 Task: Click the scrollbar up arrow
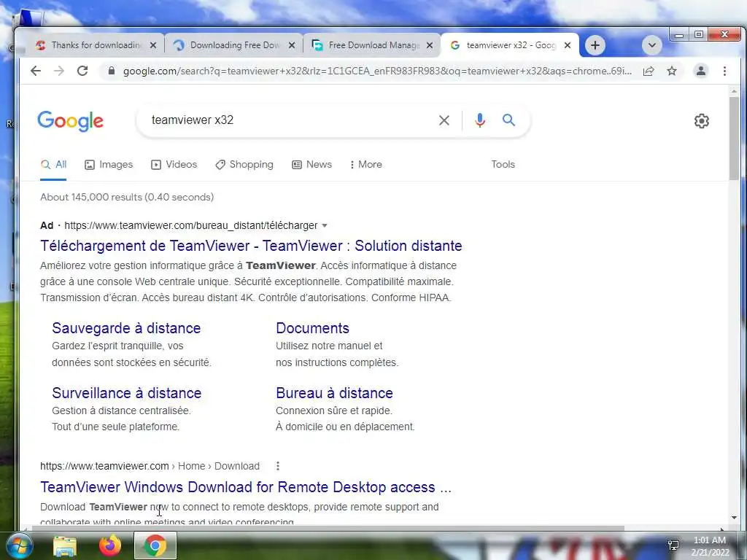click(x=734, y=91)
